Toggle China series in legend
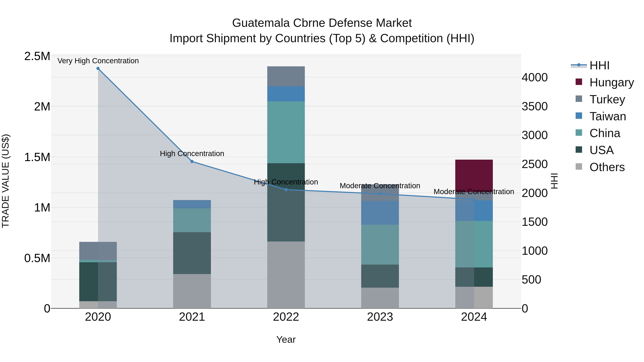The height and width of the screenshot is (362, 644). tap(598, 133)
